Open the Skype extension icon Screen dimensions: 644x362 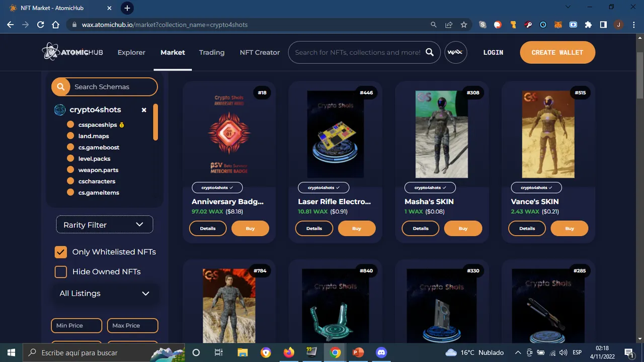click(x=483, y=25)
